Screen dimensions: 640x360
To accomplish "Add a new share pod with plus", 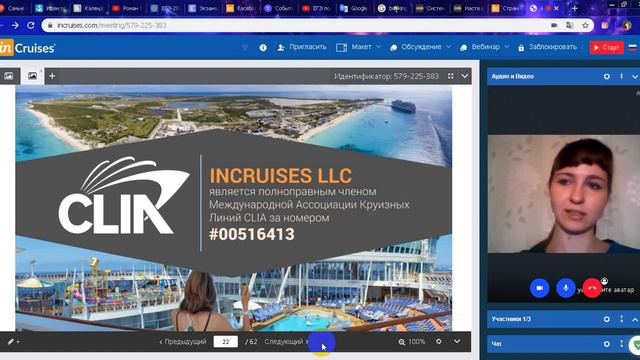I will click(x=52, y=76).
